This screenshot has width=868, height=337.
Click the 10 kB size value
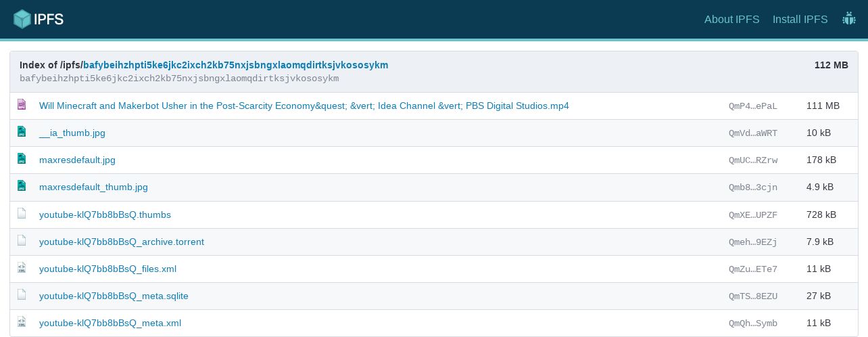click(x=819, y=133)
